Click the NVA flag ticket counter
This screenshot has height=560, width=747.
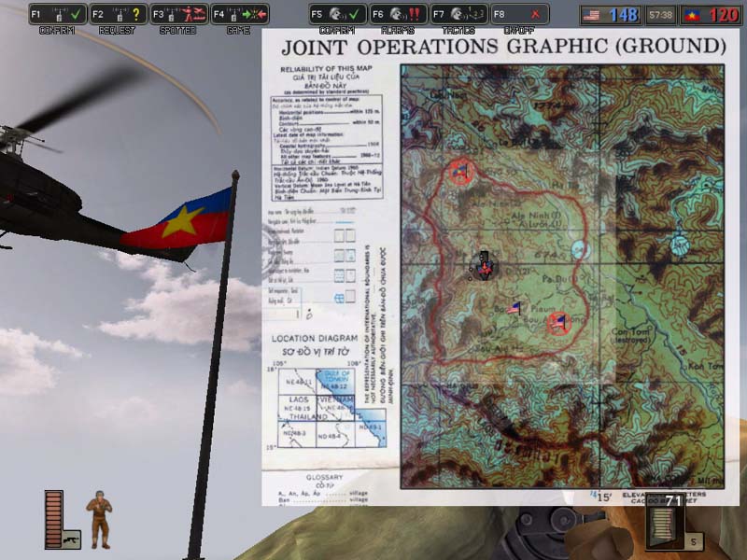tap(711, 15)
